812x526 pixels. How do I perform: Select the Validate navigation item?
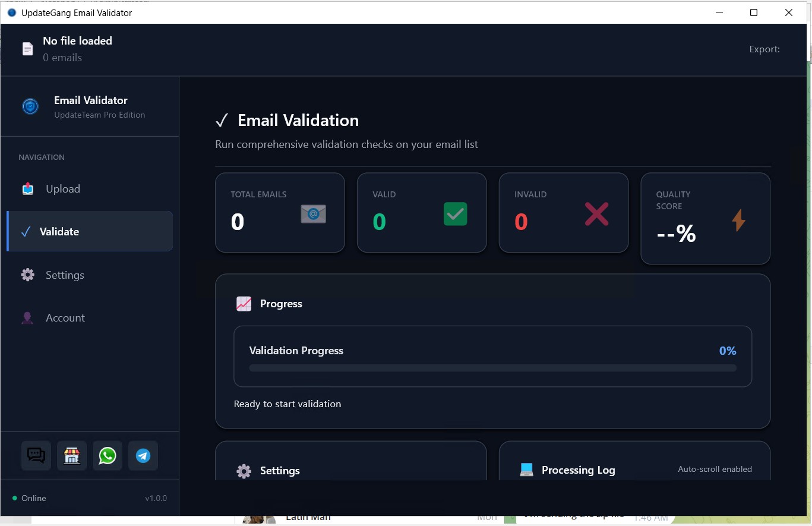pos(59,232)
